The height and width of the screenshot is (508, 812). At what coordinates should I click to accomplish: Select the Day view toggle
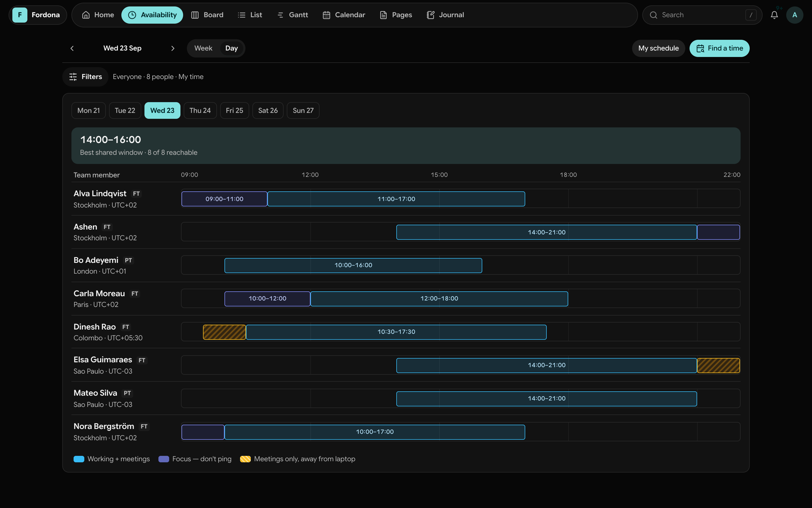(x=231, y=48)
